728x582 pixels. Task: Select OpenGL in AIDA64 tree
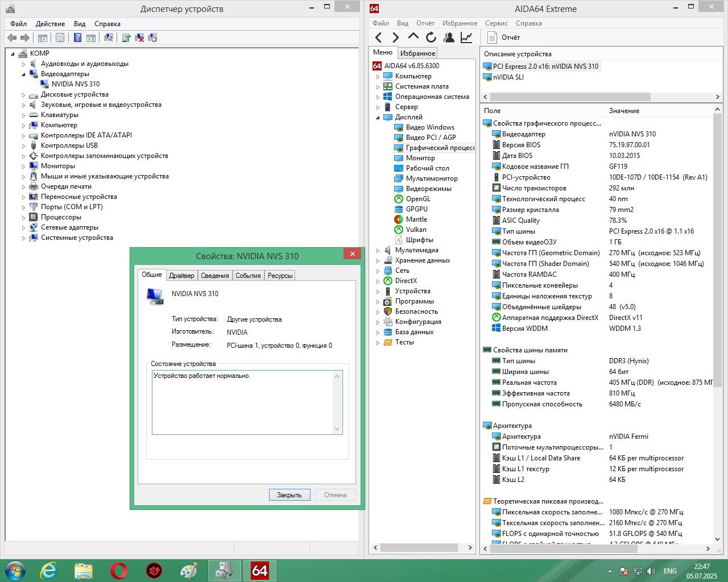412,199
